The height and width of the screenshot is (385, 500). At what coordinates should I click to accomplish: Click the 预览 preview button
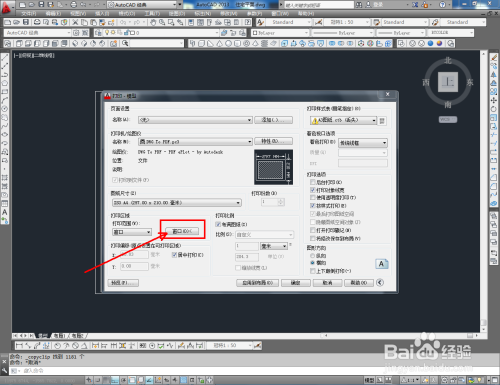point(123,283)
